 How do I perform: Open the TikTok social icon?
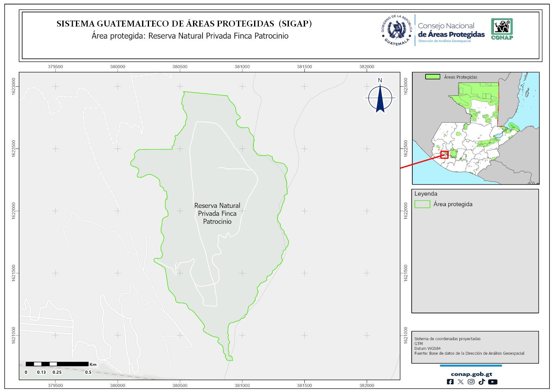coord(482,382)
